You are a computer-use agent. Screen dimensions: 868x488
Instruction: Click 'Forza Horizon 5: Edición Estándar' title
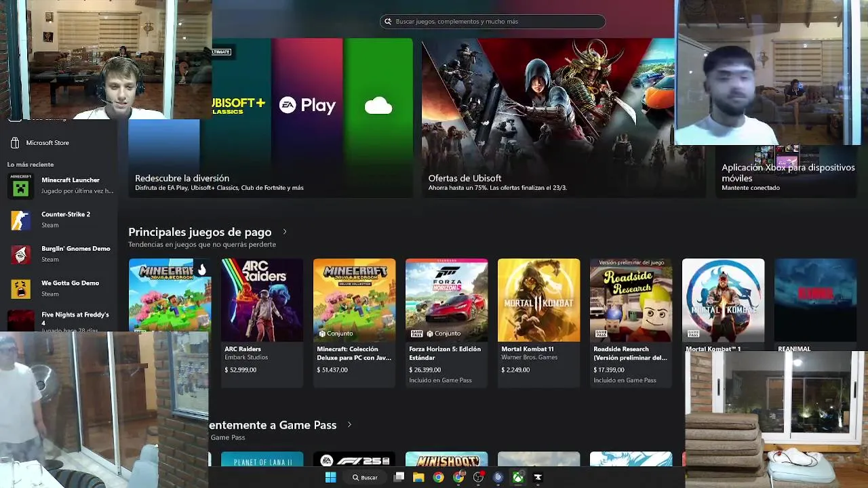click(x=445, y=353)
